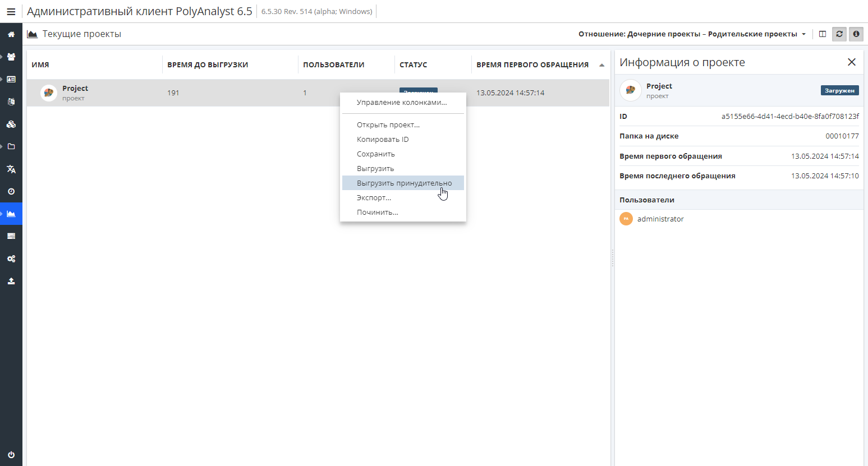Click the stacked cubes icon in sidebar

[x=11, y=124]
